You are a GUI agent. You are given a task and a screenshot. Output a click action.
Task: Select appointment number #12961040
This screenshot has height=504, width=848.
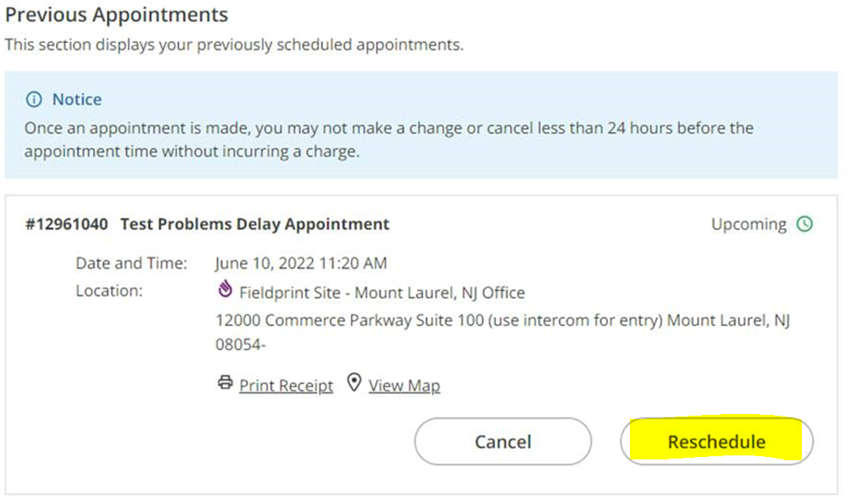pos(66,224)
